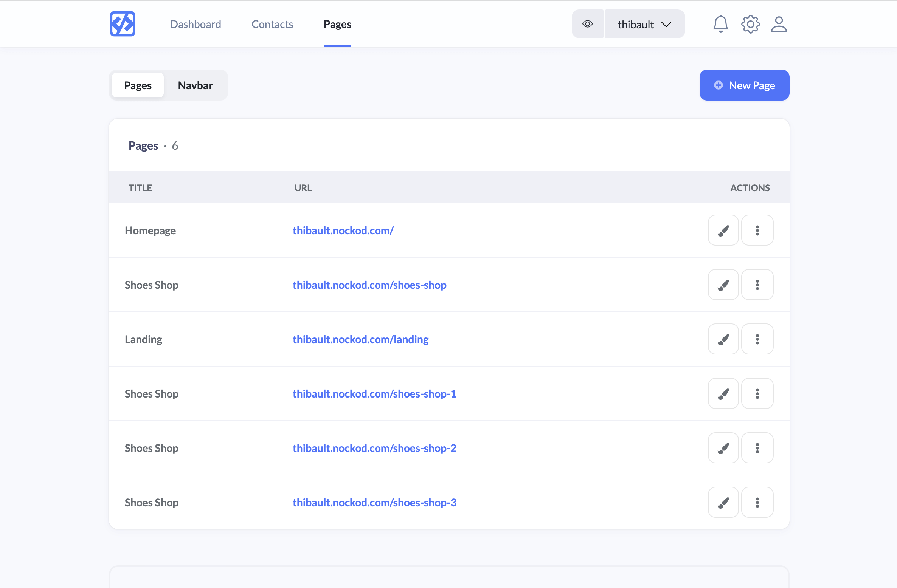Toggle the site preview eye icon

(x=587, y=23)
